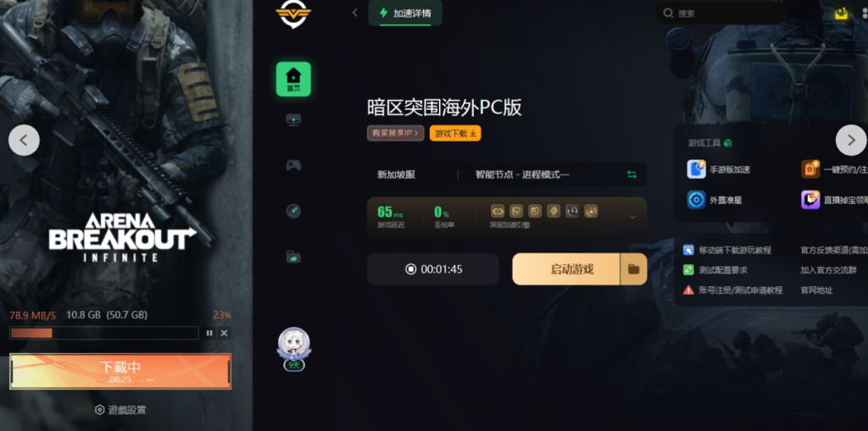The width and height of the screenshot is (868, 431).
Task: Open the speedometer speed test icon
Action: (293, 211)
